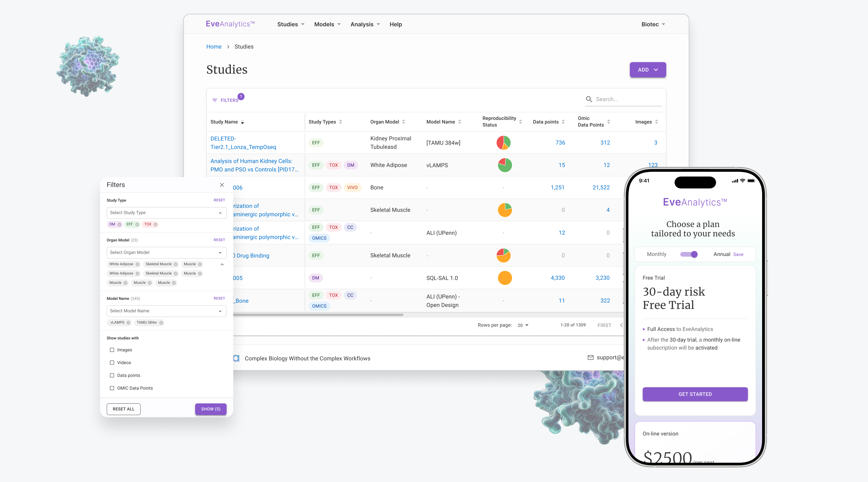
Task: Remove the TAMU 384w chip
Action: 161,323
